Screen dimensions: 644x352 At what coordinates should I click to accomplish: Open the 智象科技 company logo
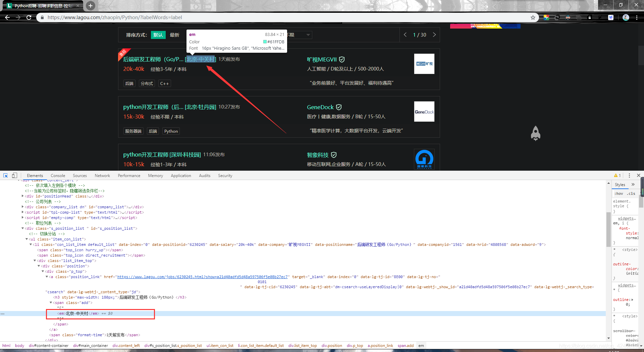424,159
